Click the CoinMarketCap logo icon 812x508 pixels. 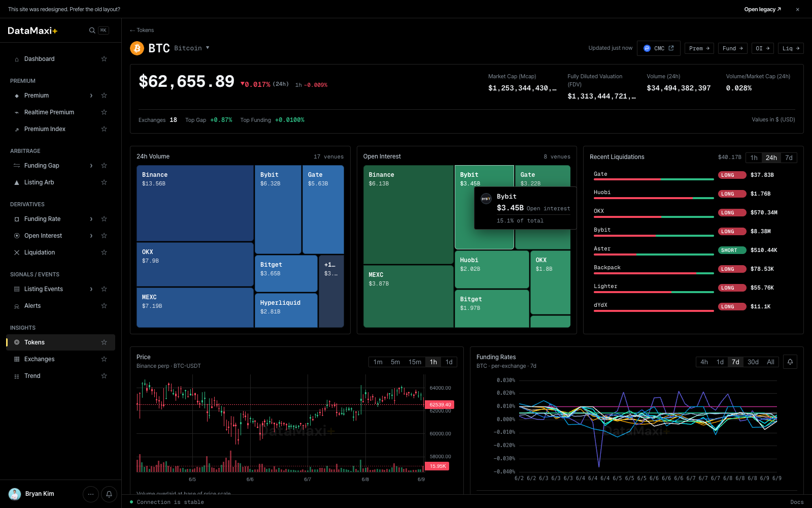(x=647, y=48)
